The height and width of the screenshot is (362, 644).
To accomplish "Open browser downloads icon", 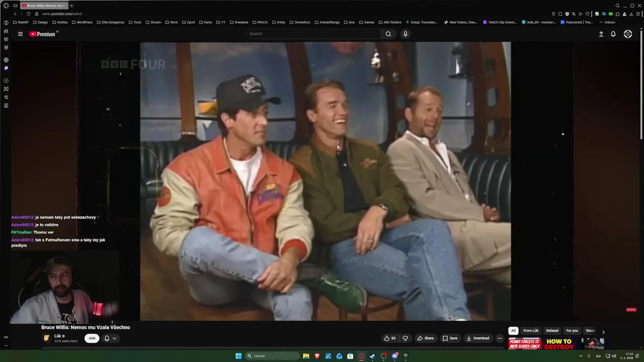I will 631,14.
